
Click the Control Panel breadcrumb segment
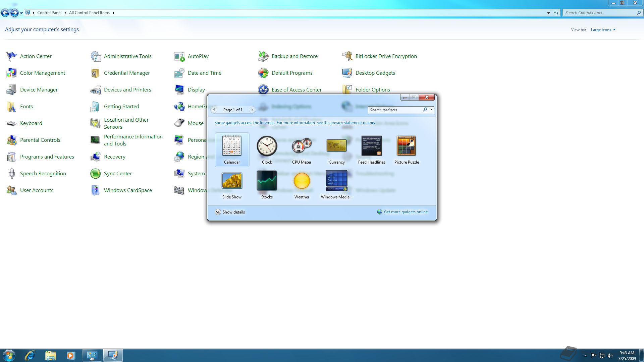(x=49, y=13)
